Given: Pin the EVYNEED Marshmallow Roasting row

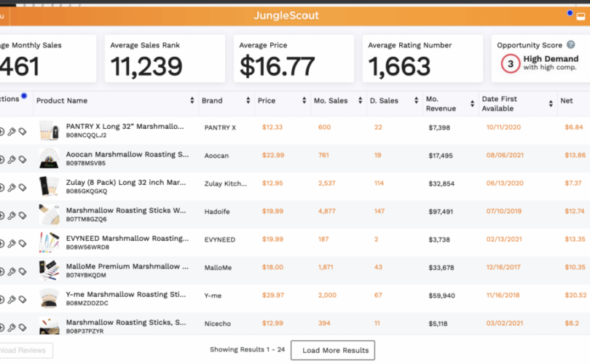Looking at the screenshot, I should 12,243.
